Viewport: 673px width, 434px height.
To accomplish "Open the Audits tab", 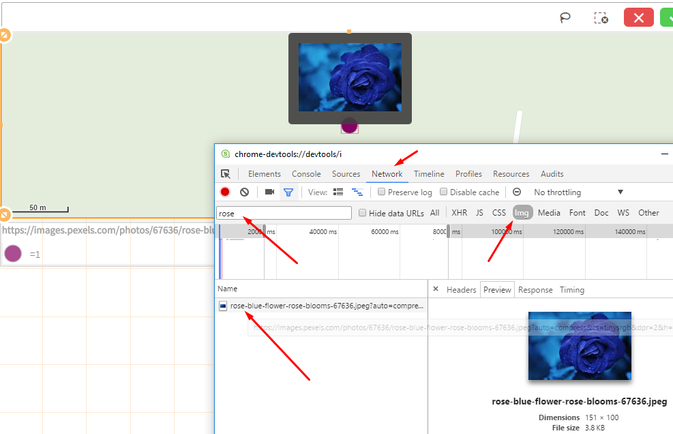I will pos(552,174).
